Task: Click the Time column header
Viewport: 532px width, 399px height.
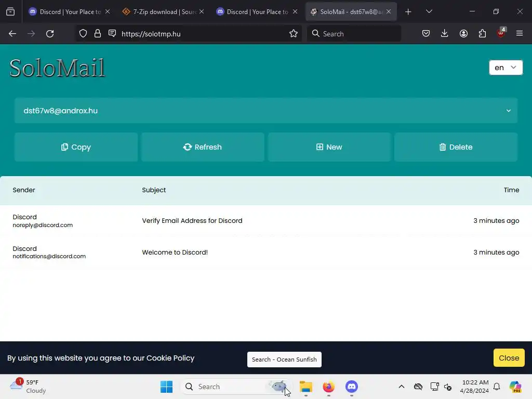Action: point(511,190)
